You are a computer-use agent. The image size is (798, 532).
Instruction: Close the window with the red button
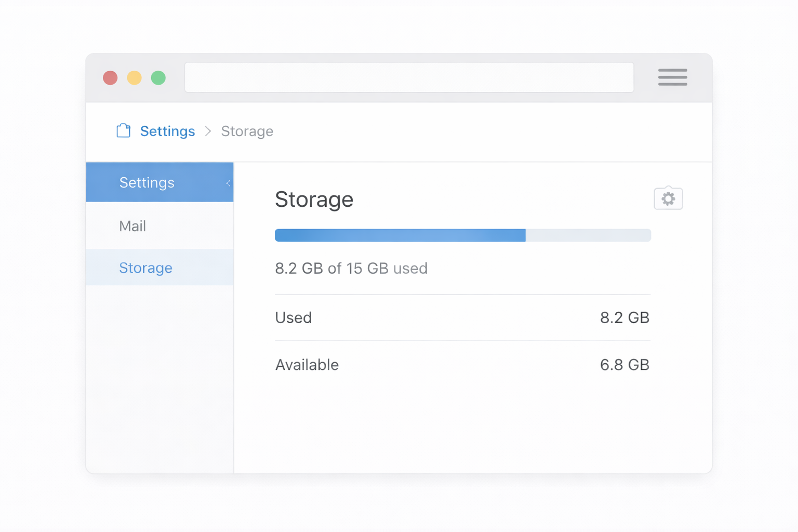[x=110, y=78]
